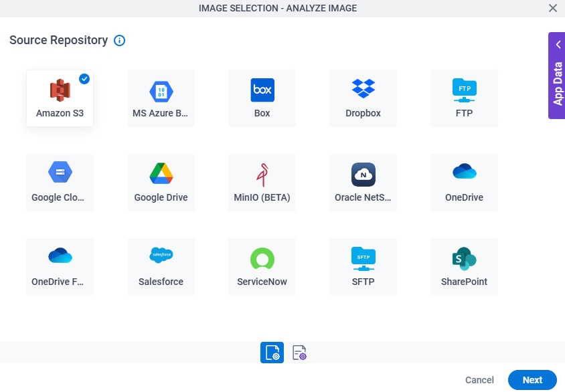Select the Amazon S3 repository tile
Image resolution: width=565 pixels, height=392 pixels.
point(60,98)
